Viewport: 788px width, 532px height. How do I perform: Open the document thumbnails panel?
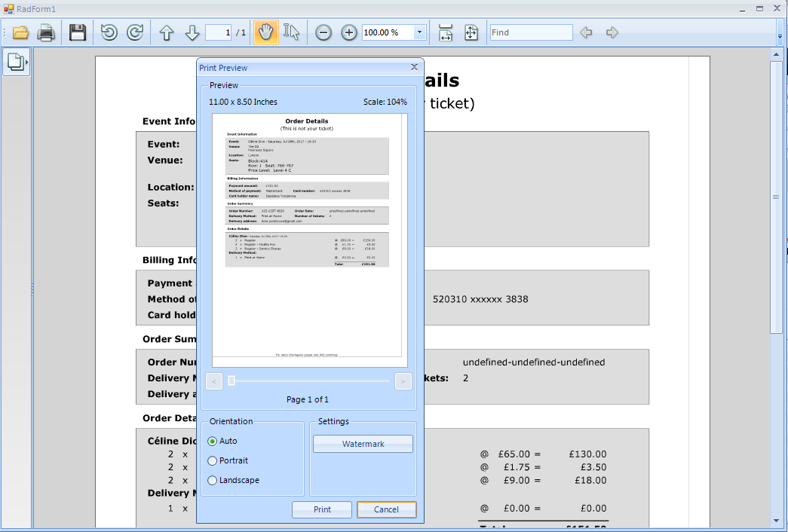pos(16,63)
